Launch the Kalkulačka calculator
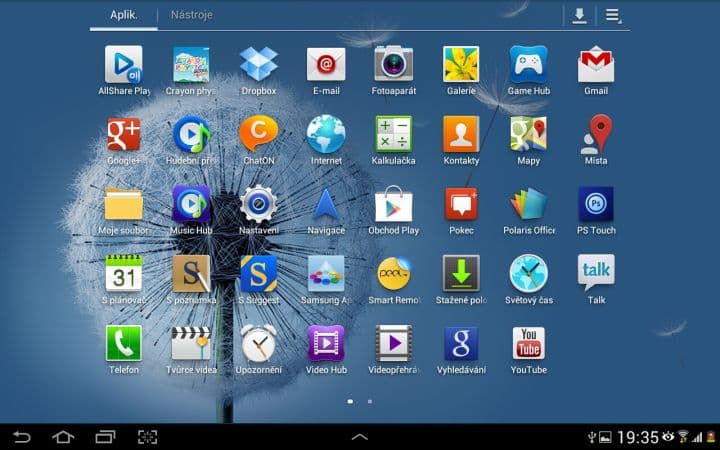Screen dimensions: 720x450 click(x=394, y=134)
